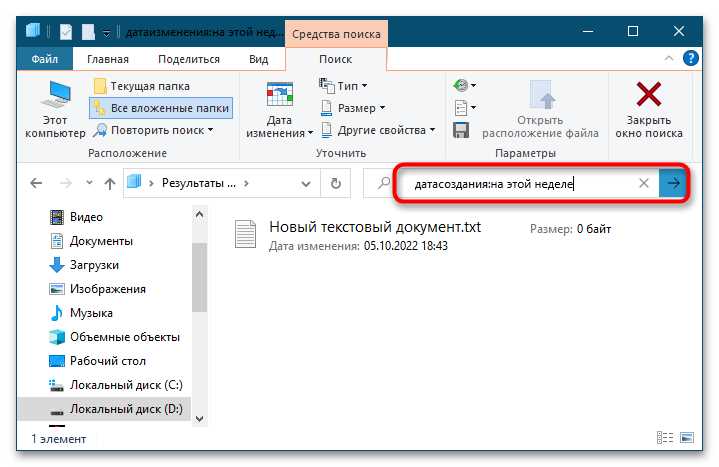
Task: Open advanced options dropdown icon
Action: (465, 108)
